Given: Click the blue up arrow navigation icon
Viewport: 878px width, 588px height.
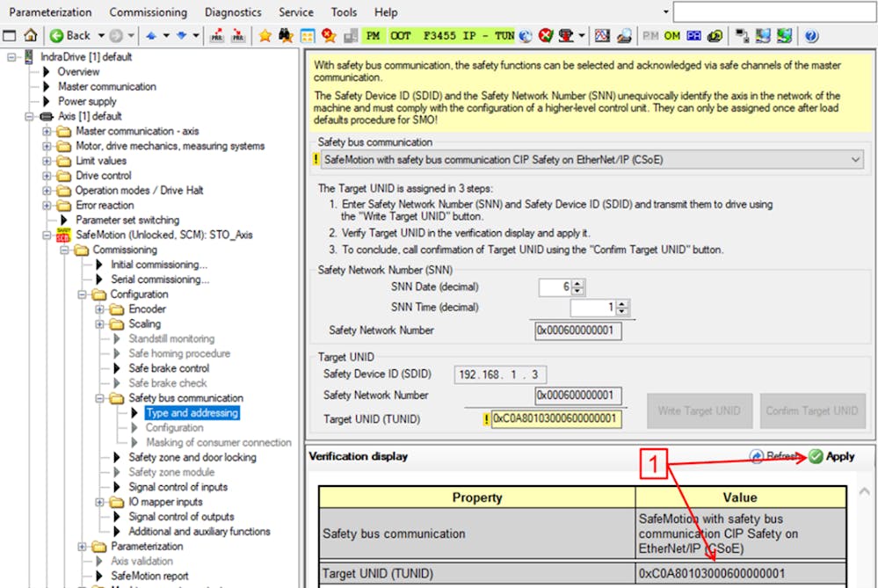Looking at the screenshot, I should tap(150, 36).
